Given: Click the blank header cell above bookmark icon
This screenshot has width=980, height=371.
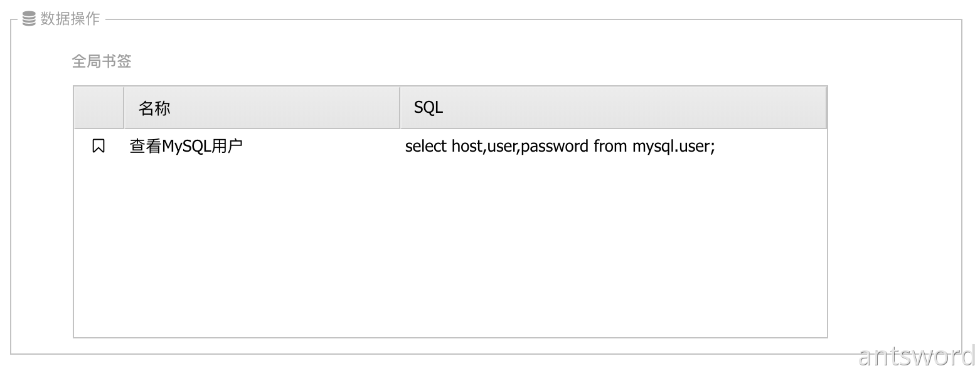Looking at the screenshot, I should (x=99, y=108).
